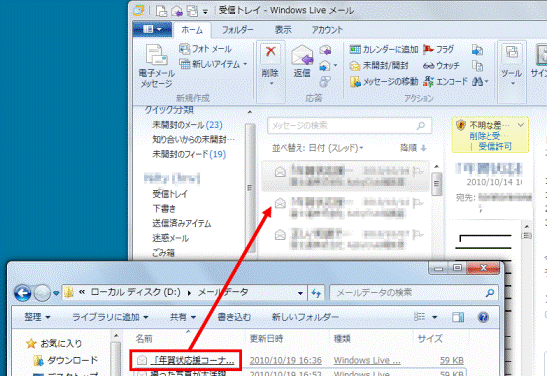Click 新しいフォルダー in Explorer toolbar
Image resolution: width=547 pixels, height=376 pixels.
[x=305, y=317]
